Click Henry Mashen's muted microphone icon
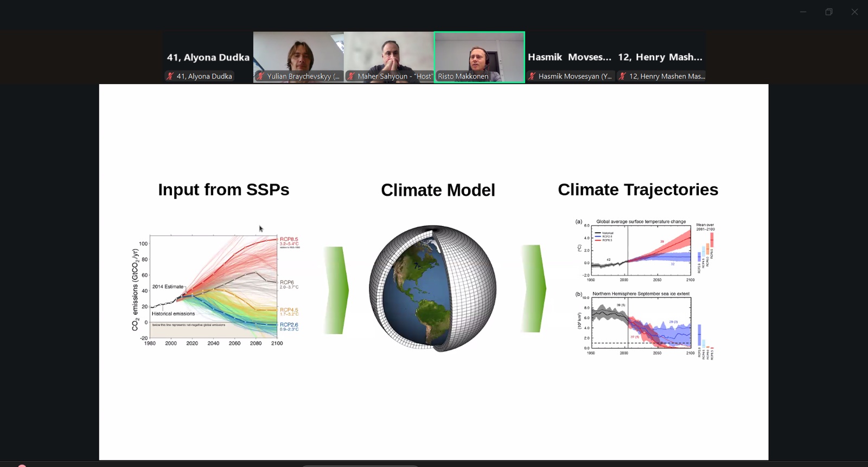 [x=623, y=76]
